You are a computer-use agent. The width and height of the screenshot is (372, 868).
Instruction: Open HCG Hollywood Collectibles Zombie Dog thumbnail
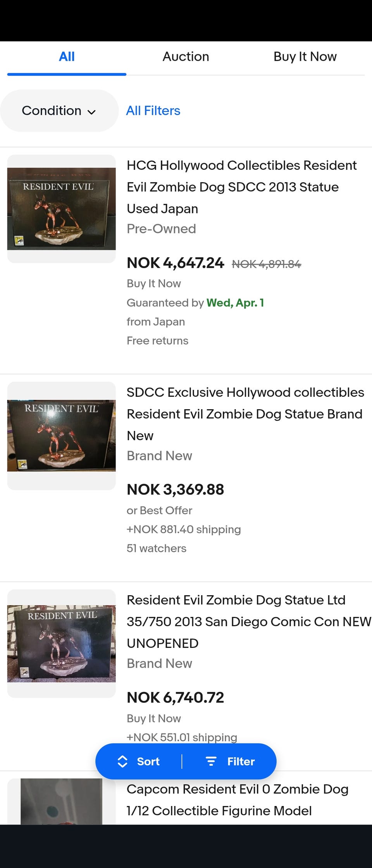pos(62,209)
